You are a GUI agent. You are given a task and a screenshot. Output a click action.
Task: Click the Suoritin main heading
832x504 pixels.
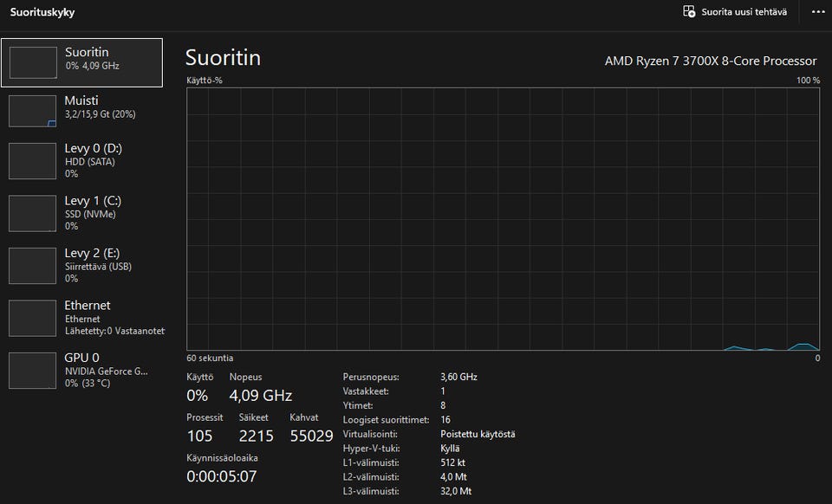[223, 58]
